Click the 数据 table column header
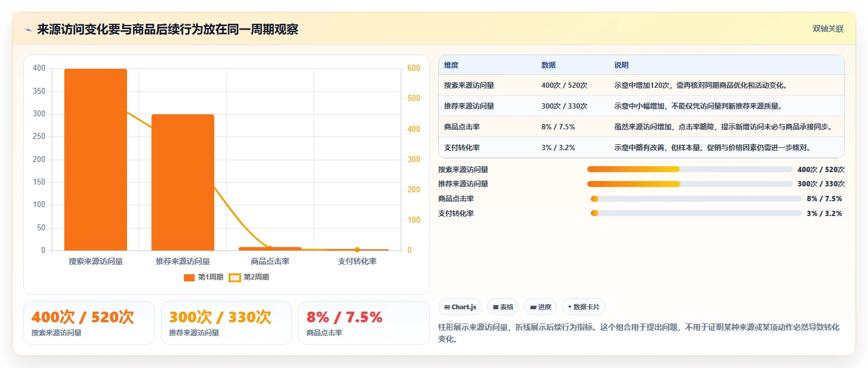The image size is (868, 368). tap(549, 65)
